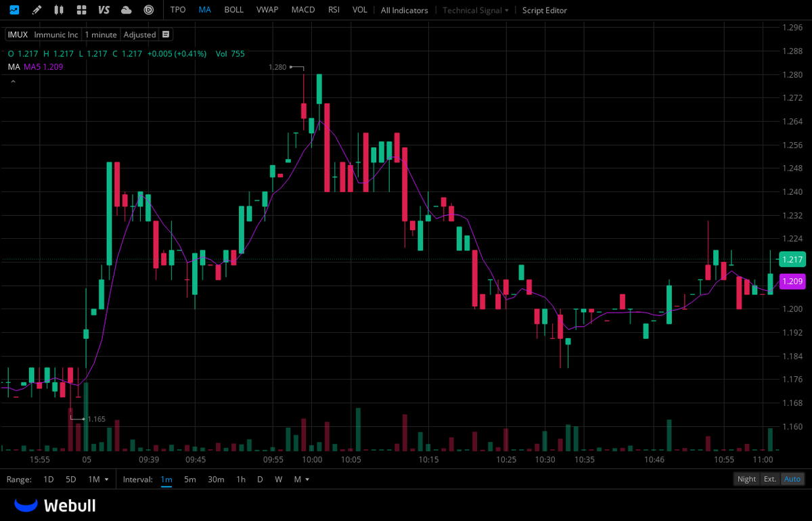The image size is (812, 521).
Task: Click the Webull logo
Action: coord(55,505)
